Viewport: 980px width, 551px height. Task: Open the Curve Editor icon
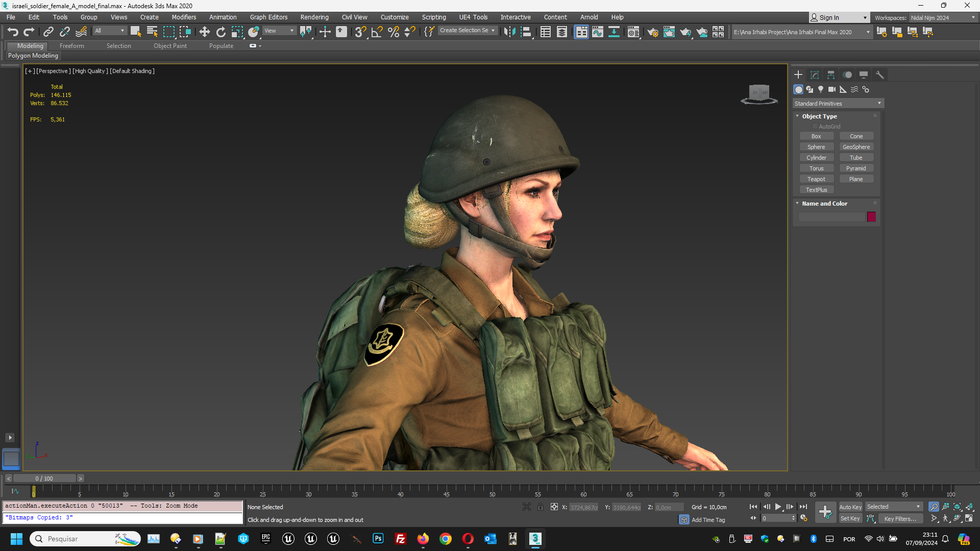point(598,32)
